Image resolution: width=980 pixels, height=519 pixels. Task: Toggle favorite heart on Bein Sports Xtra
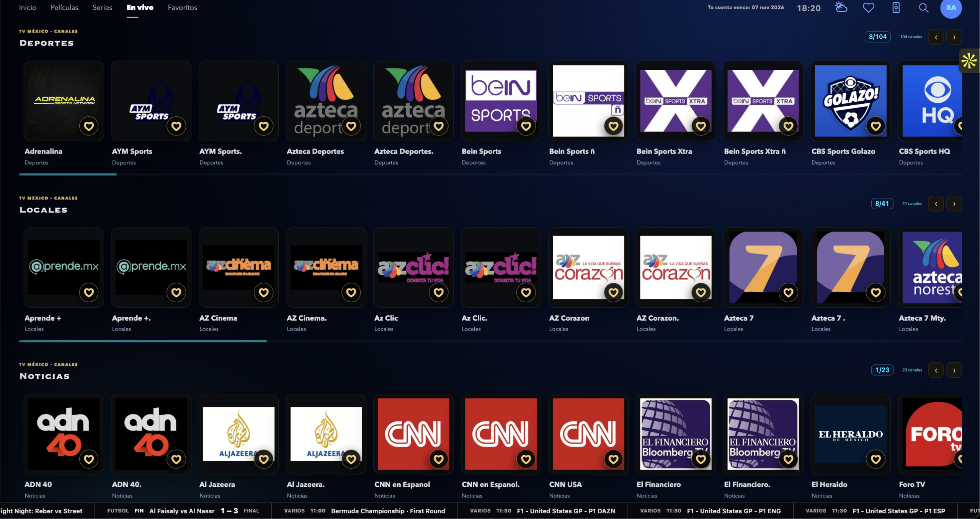701,126
